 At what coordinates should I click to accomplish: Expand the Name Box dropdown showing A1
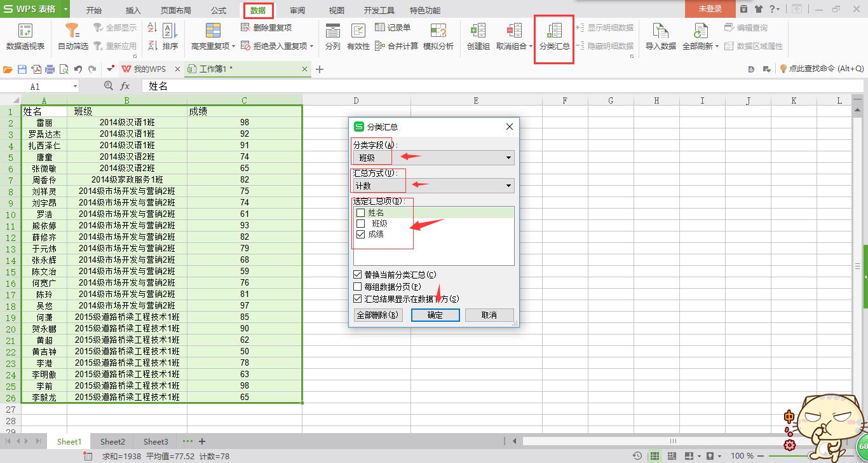coord(75,86)
